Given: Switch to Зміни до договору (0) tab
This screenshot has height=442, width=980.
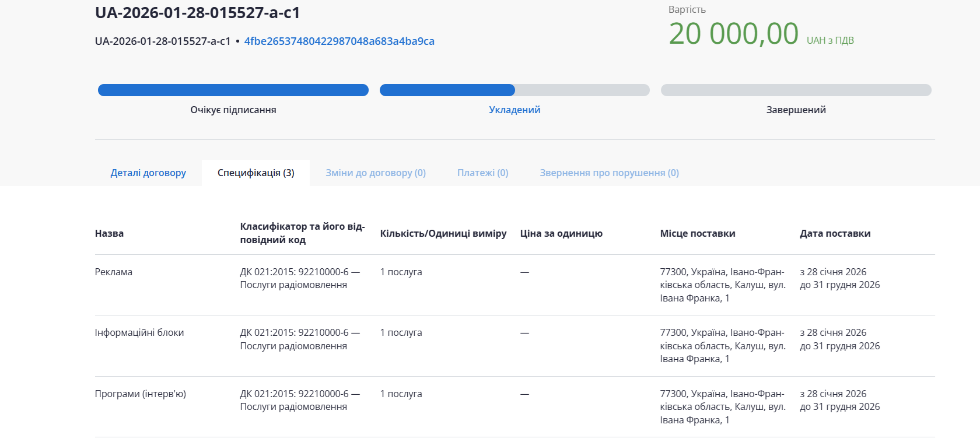Looking at the screenshot, I should point(375,173).
